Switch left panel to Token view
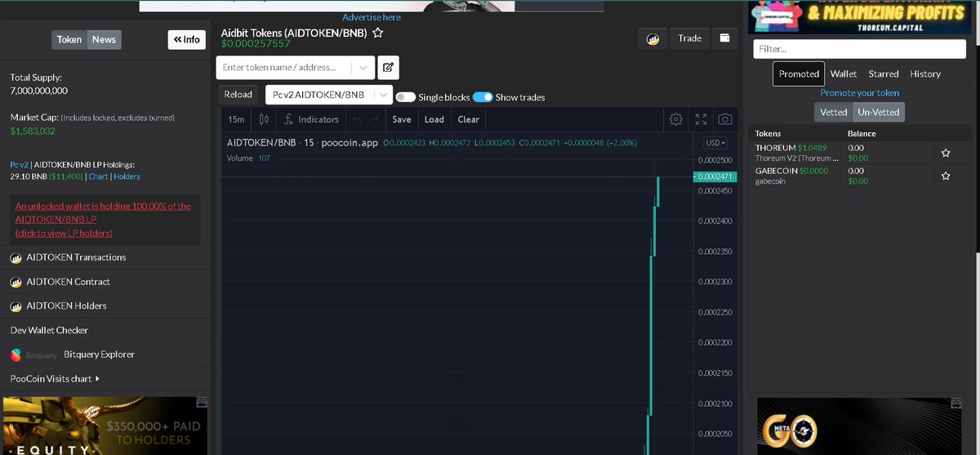 (69, 39)
